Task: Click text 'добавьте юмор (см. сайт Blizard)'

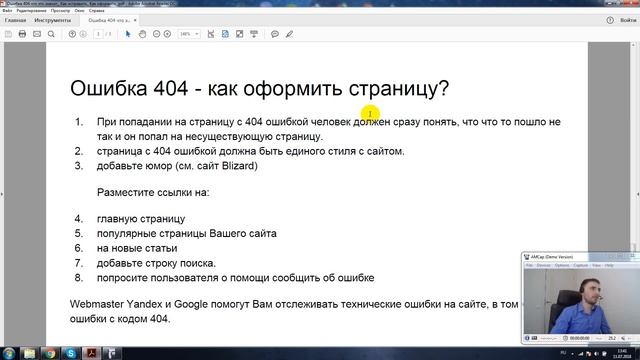Action: pyautogui.click(x=177, y=166)
